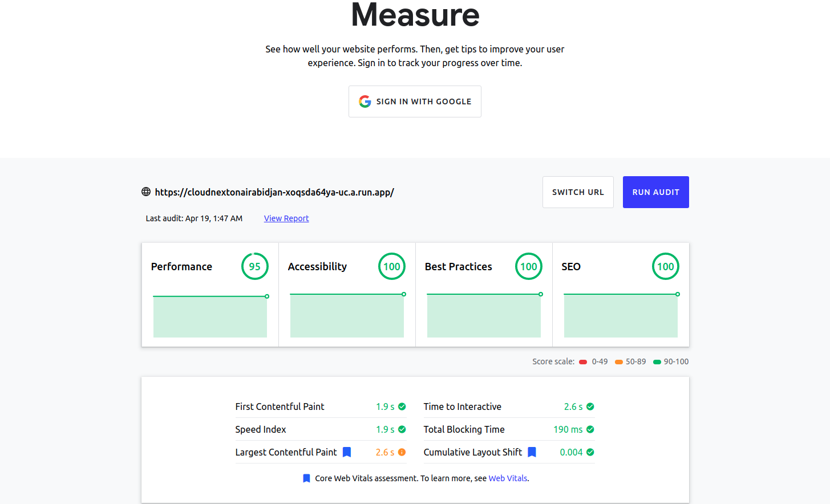Screen dimensions: 830x504
Task: Click the Switch URL button
Action: coord(578,192)
